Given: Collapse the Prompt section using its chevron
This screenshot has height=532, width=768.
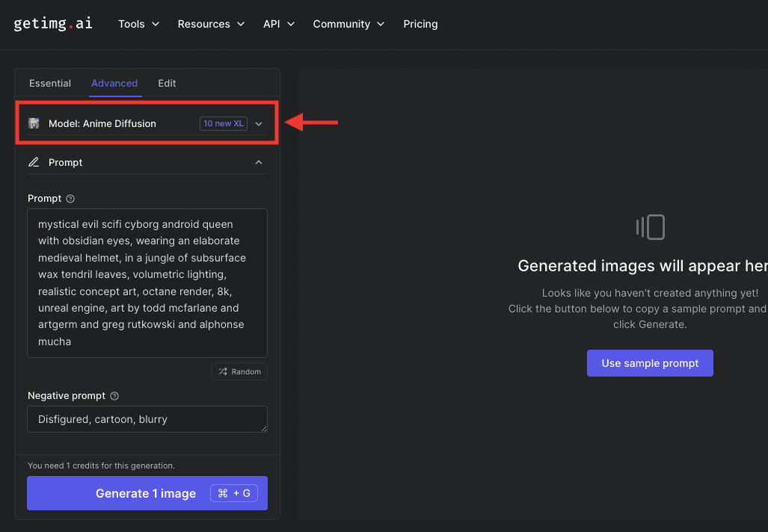Looking at the screenshot, I should 259,162.
